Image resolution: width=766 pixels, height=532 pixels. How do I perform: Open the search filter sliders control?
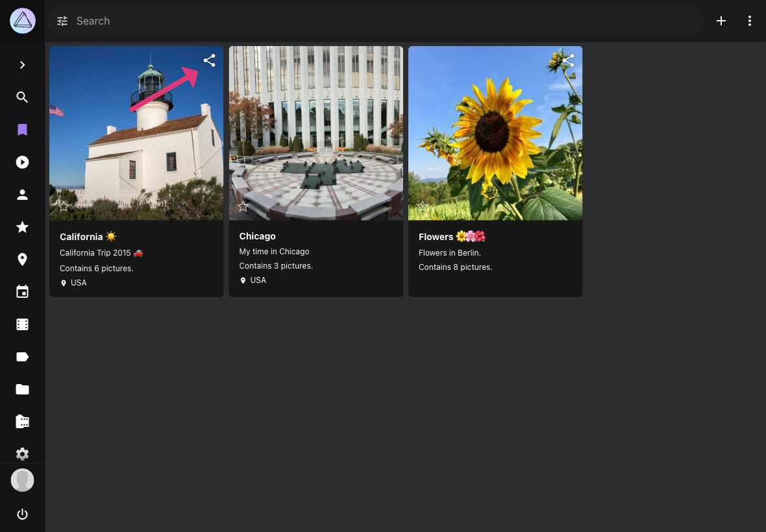coord(62,21)
